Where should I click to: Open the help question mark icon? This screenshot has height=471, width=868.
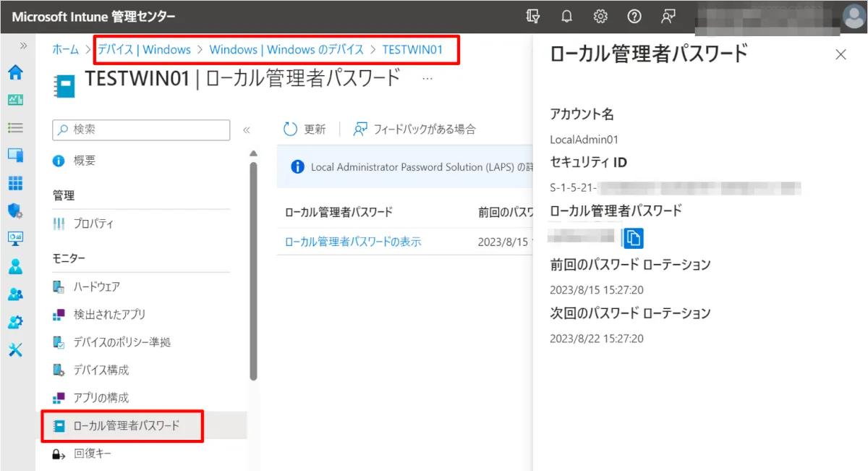634,17
